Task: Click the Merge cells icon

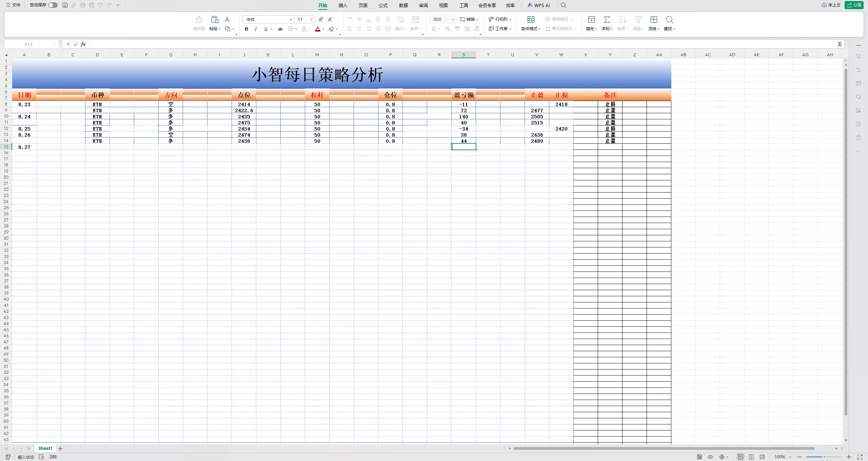Action: (416, 19)
